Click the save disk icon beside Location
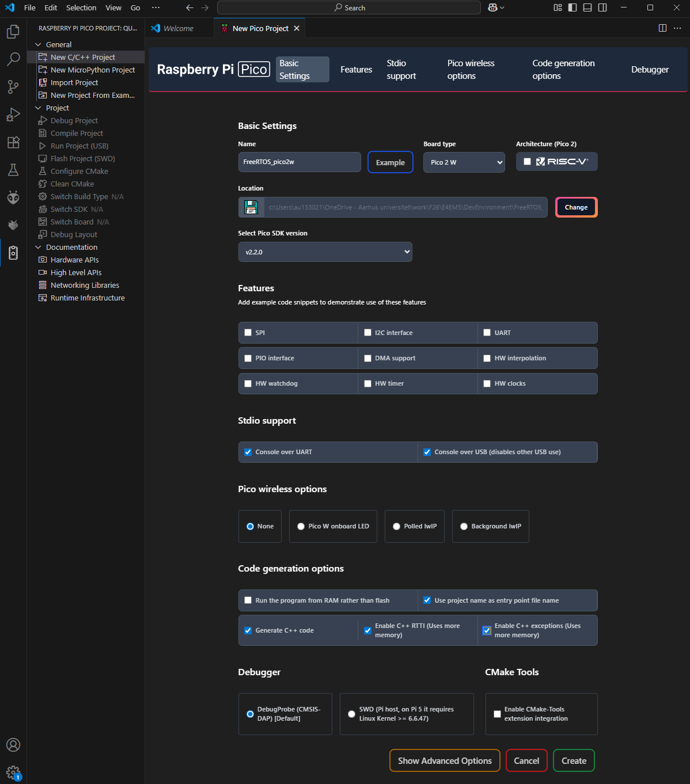 click(251, 207)
